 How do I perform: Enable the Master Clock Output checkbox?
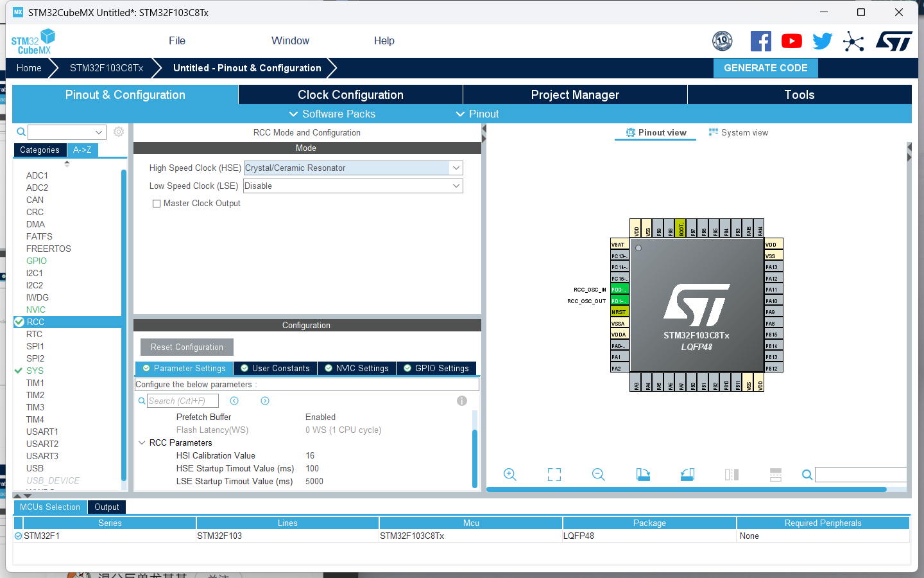point(157,204)
